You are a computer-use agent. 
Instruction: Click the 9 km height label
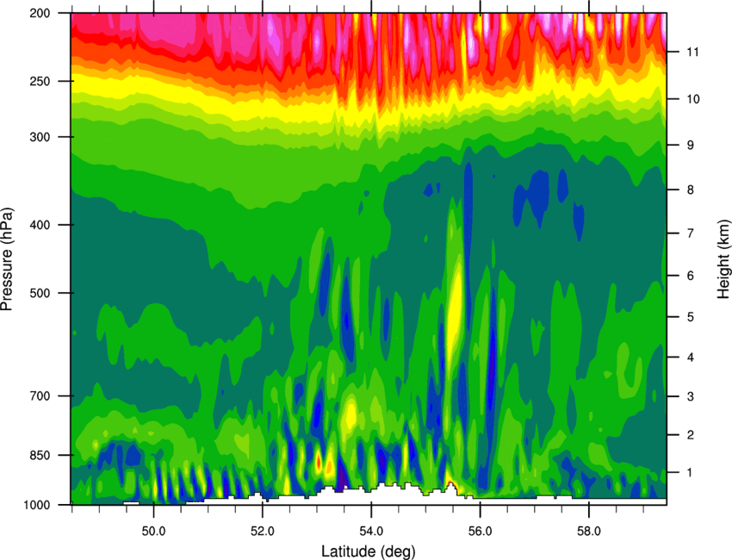(x=691, y=145)
